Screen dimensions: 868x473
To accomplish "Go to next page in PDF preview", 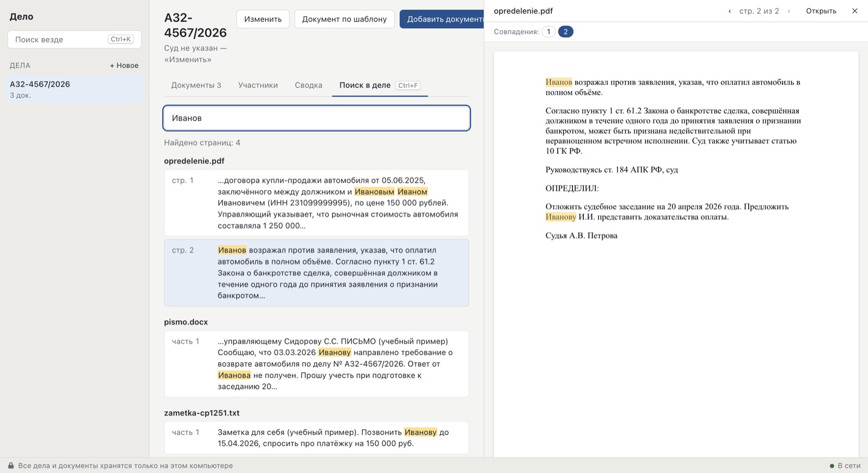I will click(789, 11).
